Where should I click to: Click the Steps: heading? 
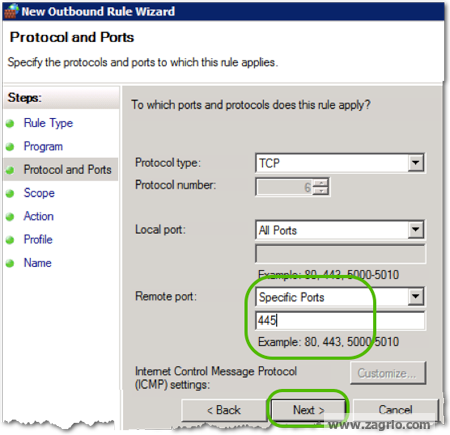pos(25,98)
